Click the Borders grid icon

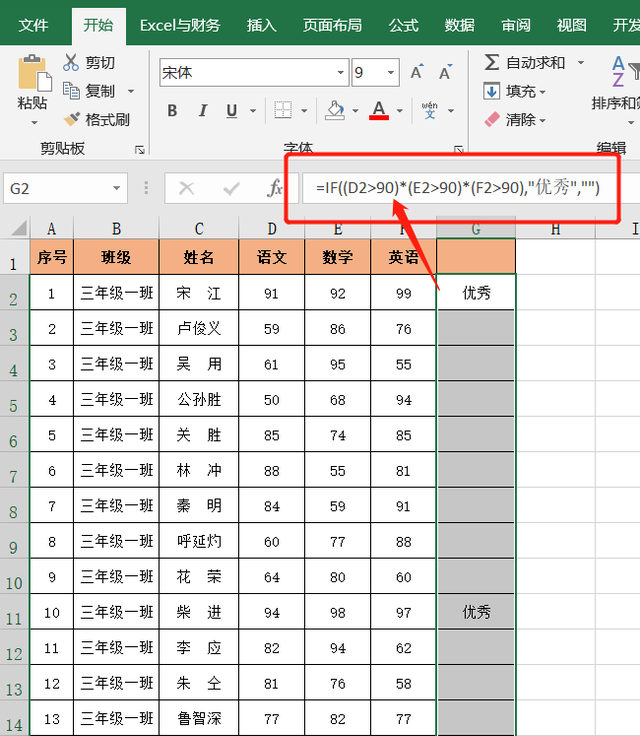[x=283, y=110]
